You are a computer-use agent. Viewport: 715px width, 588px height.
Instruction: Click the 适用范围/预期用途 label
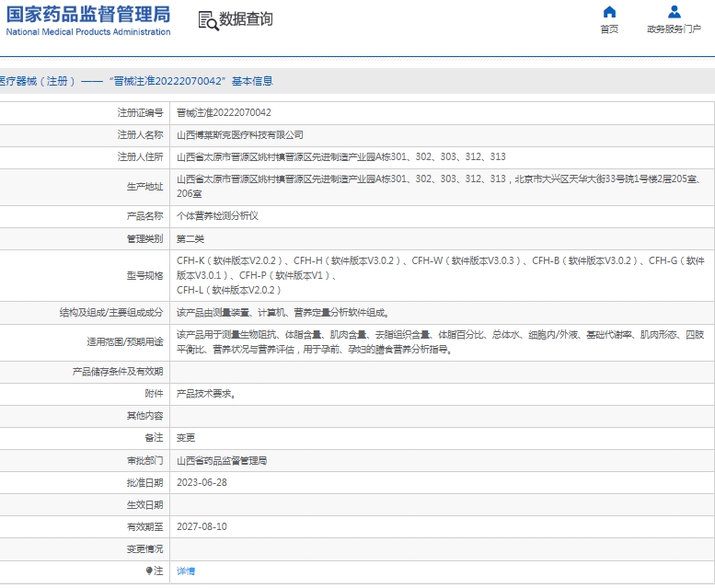click(125, 342)
